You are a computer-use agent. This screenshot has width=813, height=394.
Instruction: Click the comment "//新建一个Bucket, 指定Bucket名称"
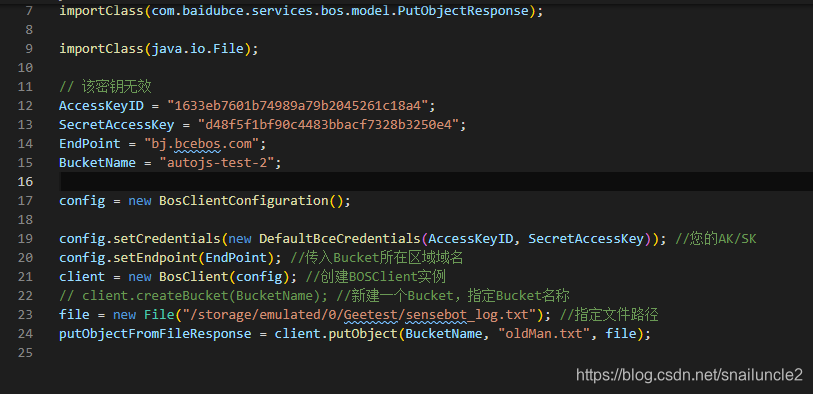coord(454,296)
